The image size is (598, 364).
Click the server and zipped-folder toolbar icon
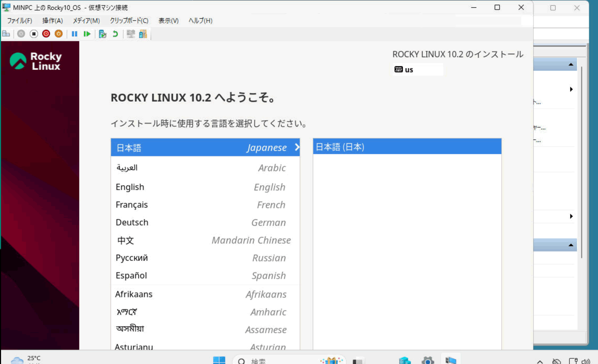coord(143,34)
